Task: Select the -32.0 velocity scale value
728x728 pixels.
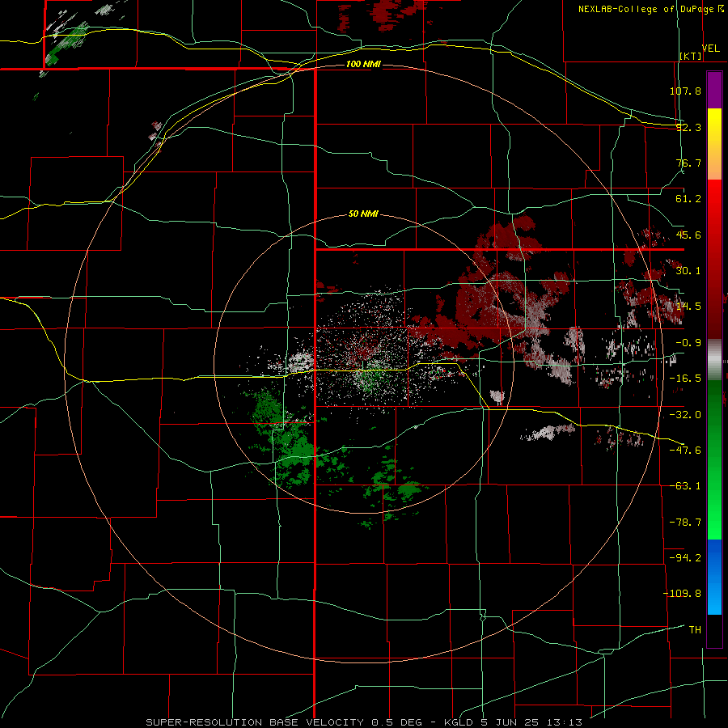Action: pyautogui.click(x=685, y=415)
